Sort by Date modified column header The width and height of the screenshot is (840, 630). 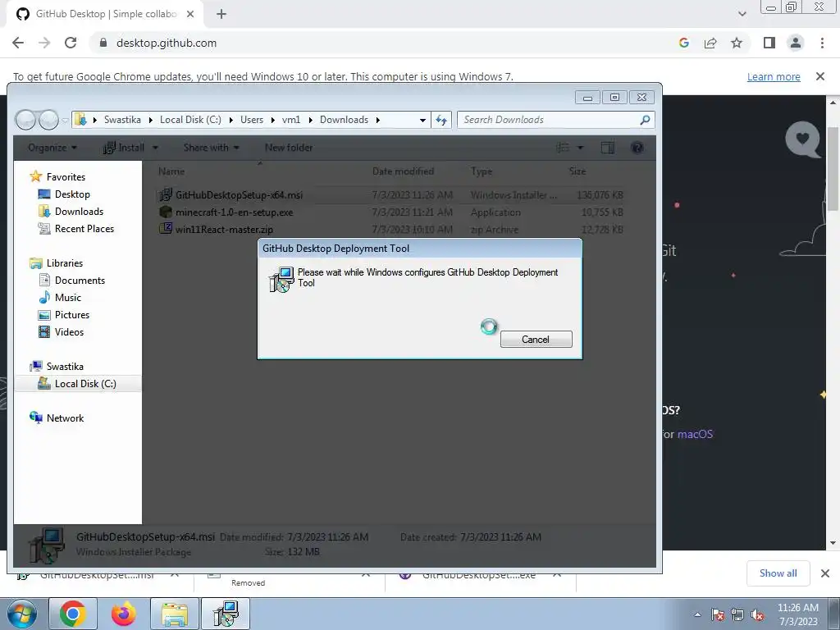[403, 171]
